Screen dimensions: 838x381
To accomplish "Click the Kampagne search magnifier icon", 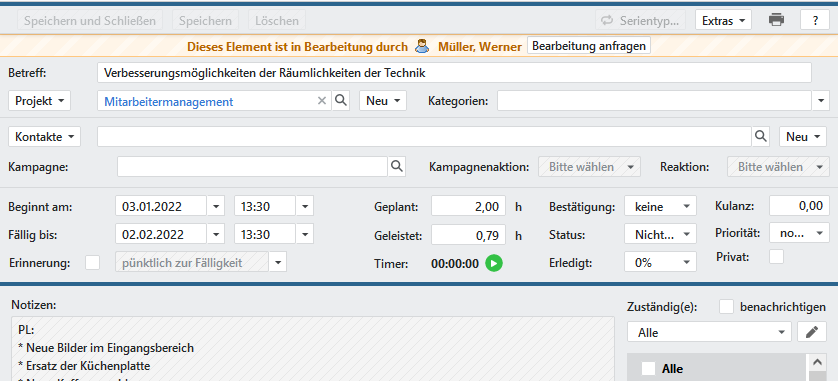I will (x=396, y=166).
